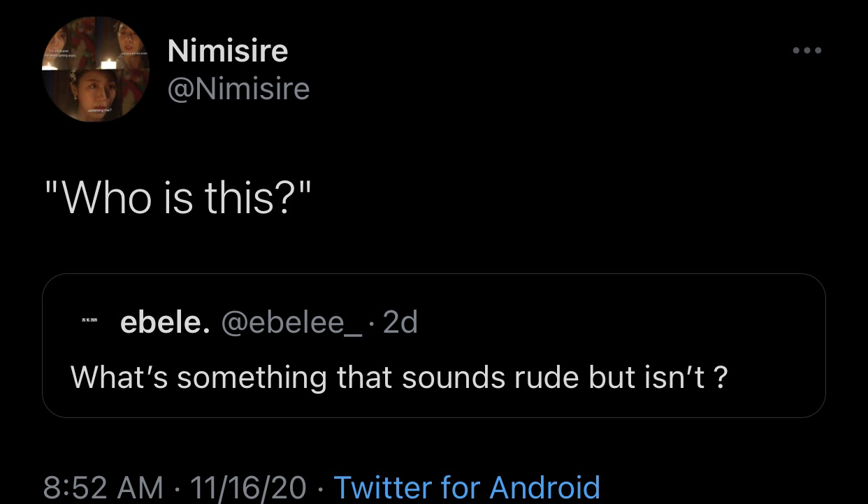
Task: Click the ebele. display name
Action: (165, 322)
